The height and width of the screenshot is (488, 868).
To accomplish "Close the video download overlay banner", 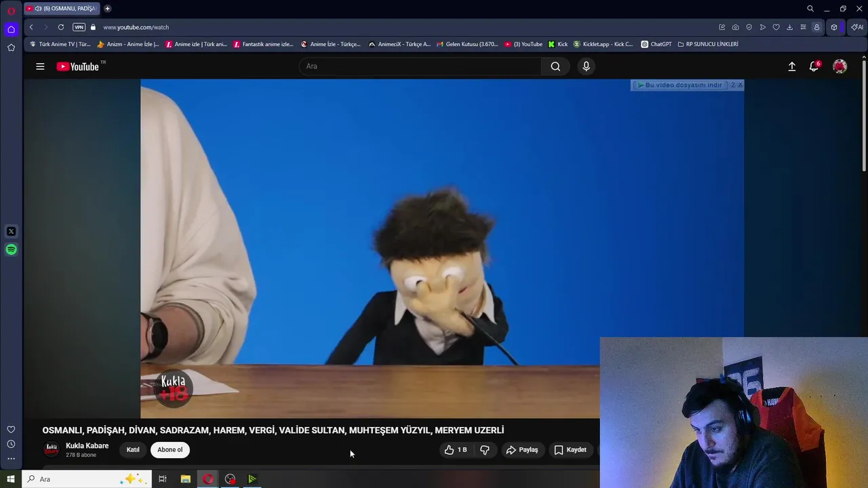I will tap(740, 85).
